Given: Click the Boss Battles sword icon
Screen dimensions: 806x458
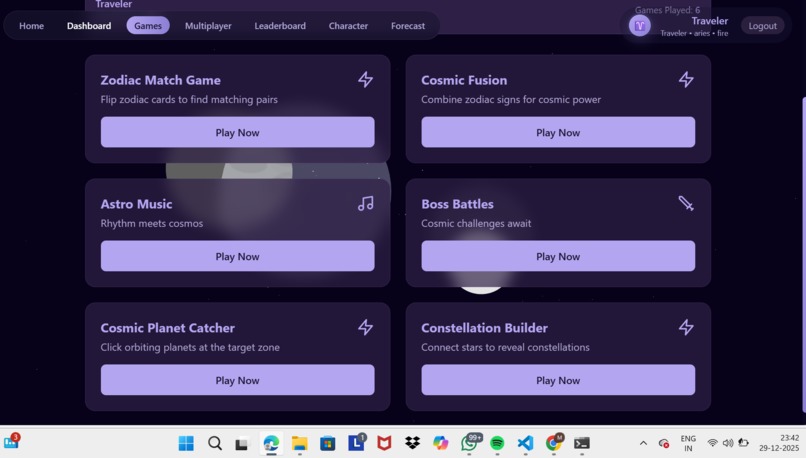Looking at the screenshot, I should tap(686, 204).
